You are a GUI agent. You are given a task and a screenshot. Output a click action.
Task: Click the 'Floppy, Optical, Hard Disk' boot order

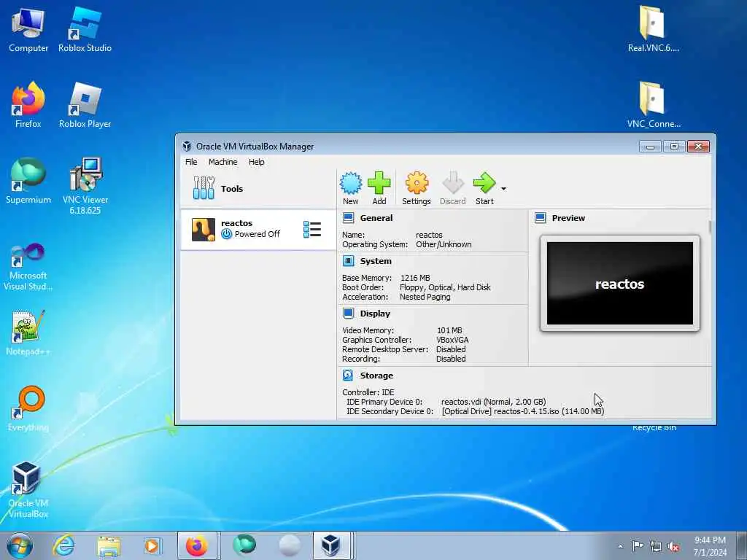[445, 287]
